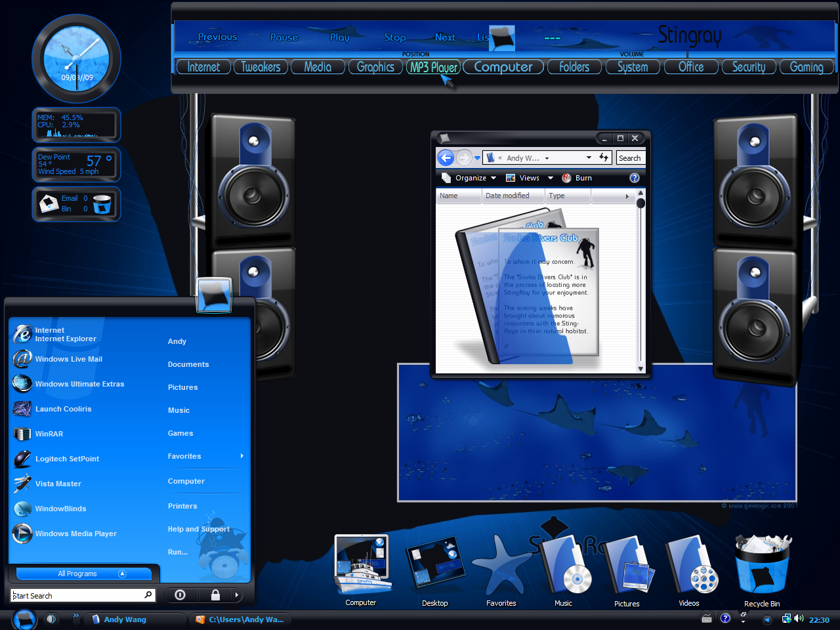Select the Security tab

click(x=749, y=67)
